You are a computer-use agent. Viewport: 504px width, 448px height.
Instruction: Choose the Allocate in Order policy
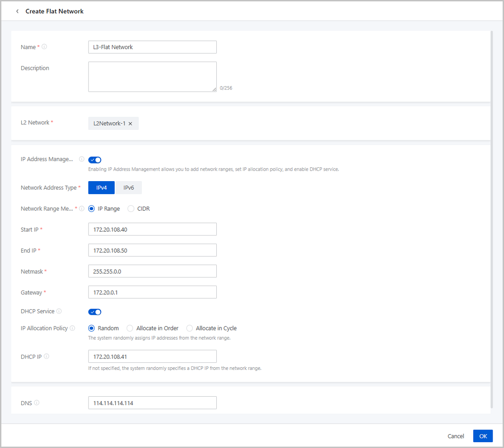(x=130, y=328)
